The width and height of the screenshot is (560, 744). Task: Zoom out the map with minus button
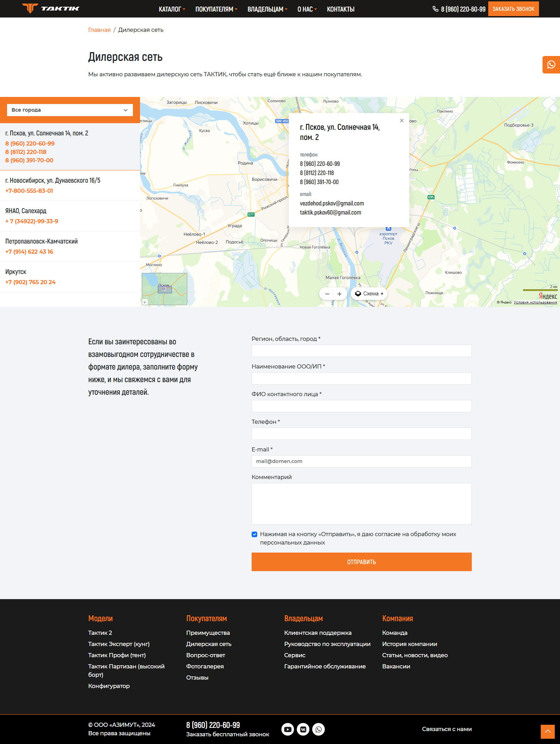click(x=327, y=294)
